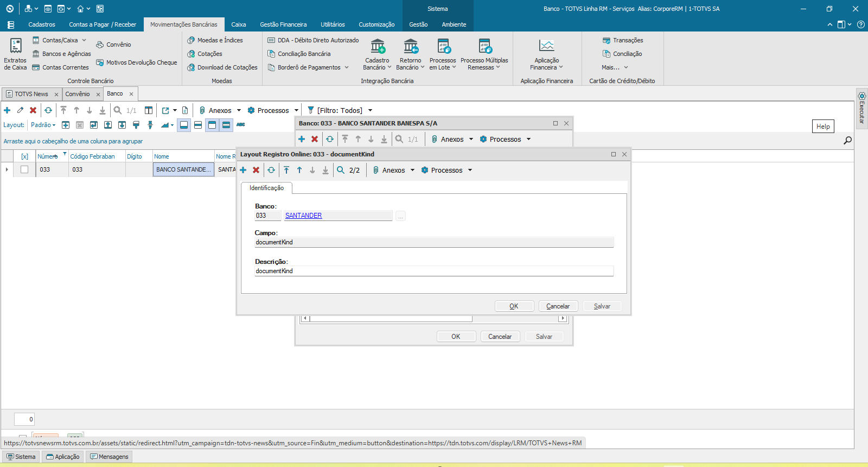Expand Borderô de Pagamentos dropdown

(x=347, y=67)
